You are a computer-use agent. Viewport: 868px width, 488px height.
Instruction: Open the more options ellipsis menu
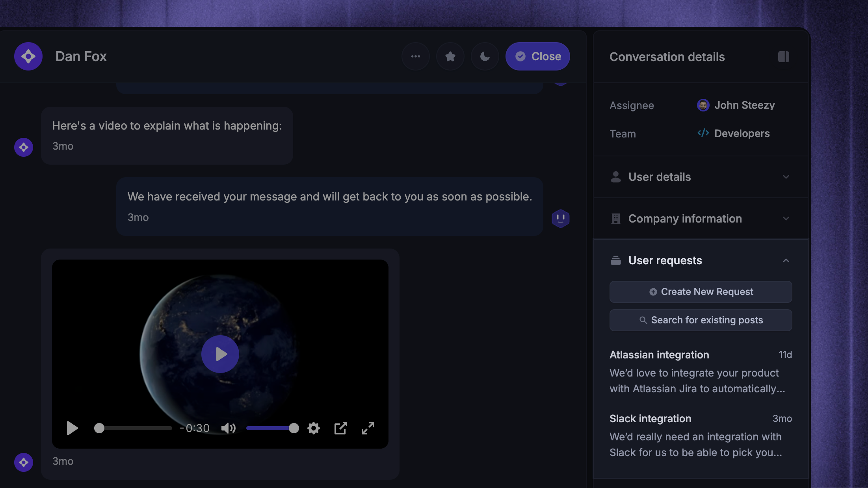pyautogui.click(x=415, y=56)
